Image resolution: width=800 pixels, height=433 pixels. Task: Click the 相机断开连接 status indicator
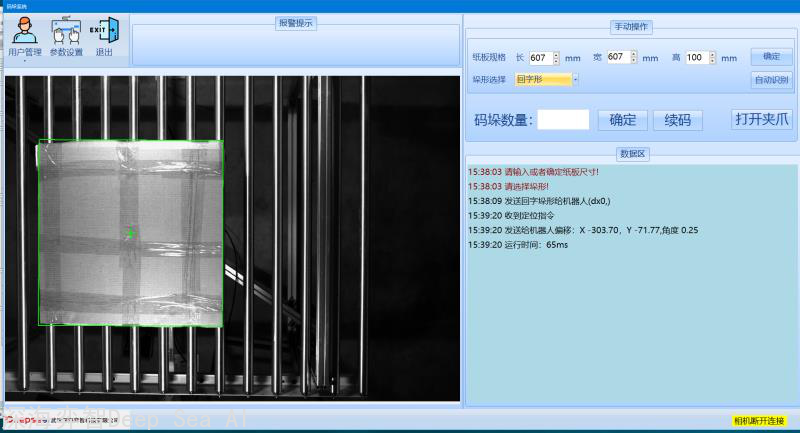759,421
